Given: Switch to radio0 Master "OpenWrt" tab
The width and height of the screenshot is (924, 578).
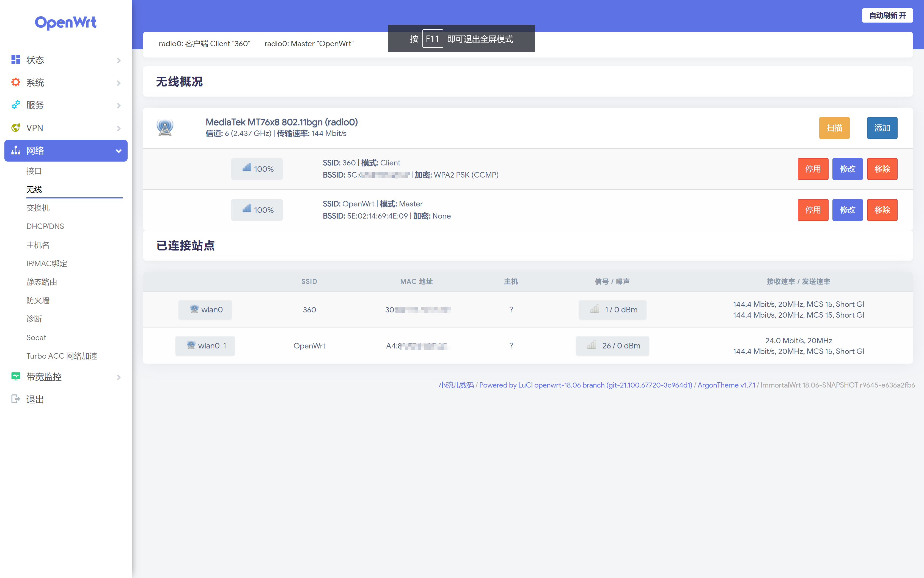Looking at the screenshot, I should [309, 43].
